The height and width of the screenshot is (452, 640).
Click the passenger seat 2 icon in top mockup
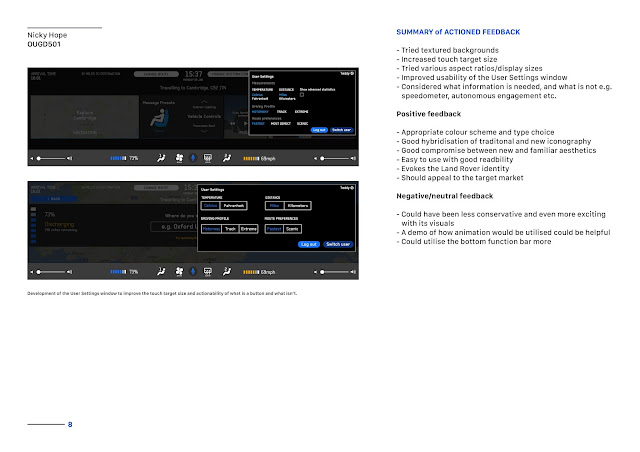pos(227,158)
